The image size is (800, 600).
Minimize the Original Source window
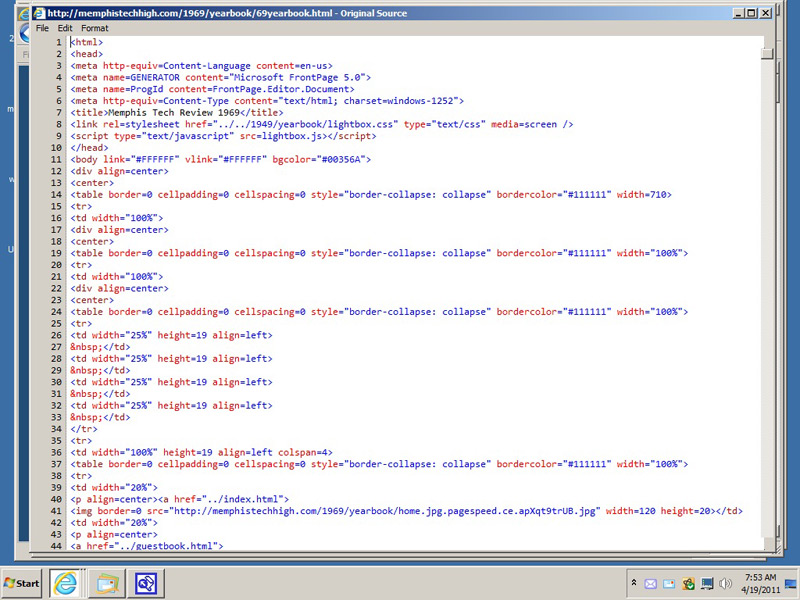click(x=738, y=13)
